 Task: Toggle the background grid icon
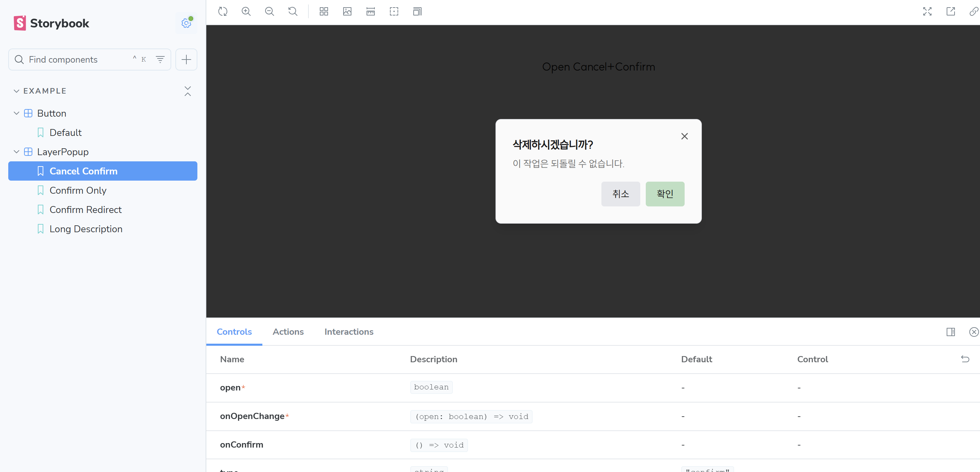(324, 11)
